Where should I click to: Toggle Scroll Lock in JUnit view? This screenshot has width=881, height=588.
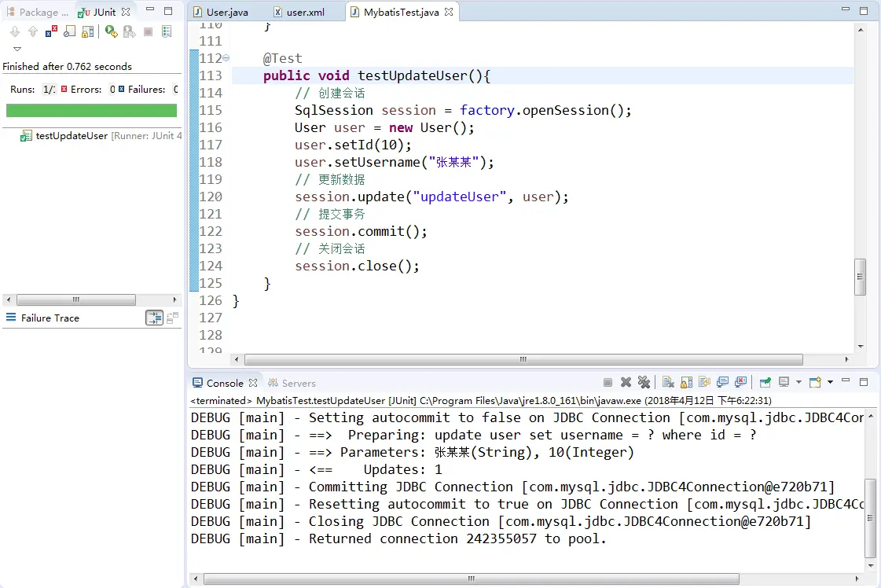tap(88, 31)
